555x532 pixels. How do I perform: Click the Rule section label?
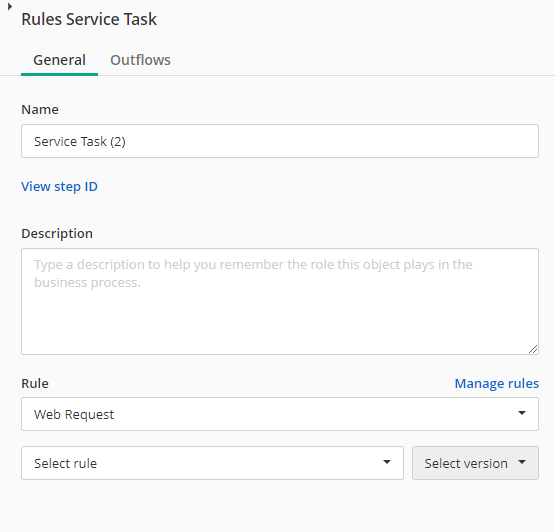(x=35, y=383)
